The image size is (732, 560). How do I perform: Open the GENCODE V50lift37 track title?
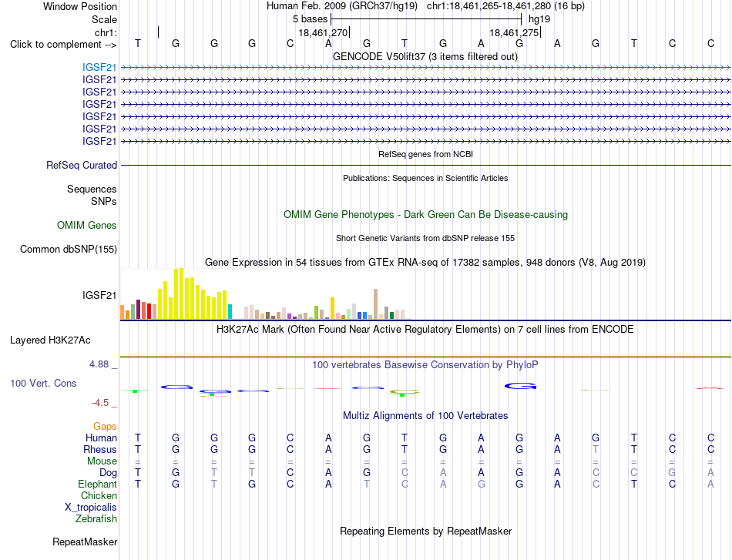(x=425, y=57)
